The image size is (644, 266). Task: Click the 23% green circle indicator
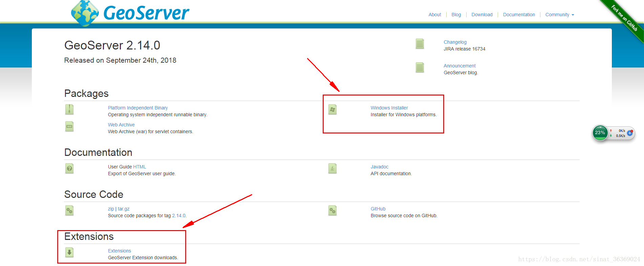600,133
